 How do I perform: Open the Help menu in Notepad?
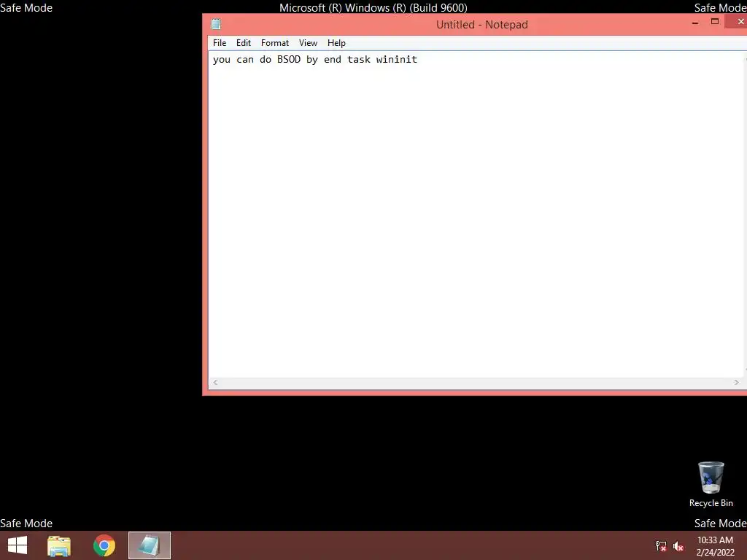(336, 43)
